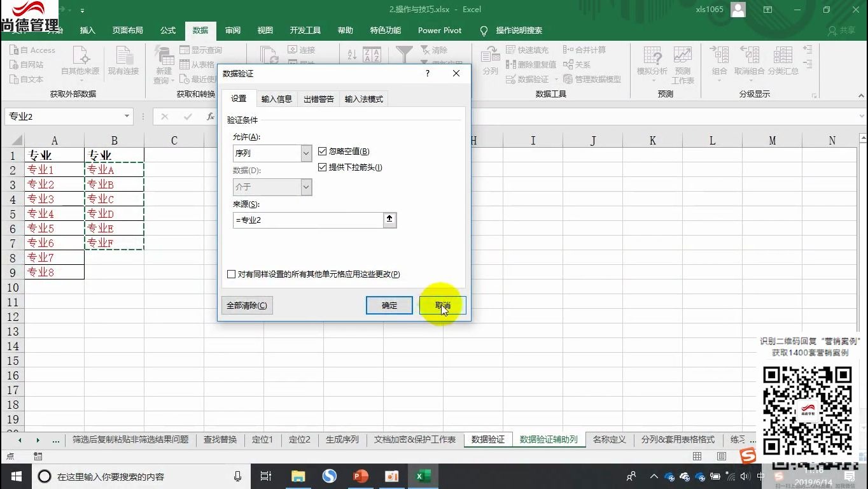This screenshot has width=868, height=489.
Task: Check 对有同样设置的所有其他单元格应用这些更改
Action: [232, 274]
